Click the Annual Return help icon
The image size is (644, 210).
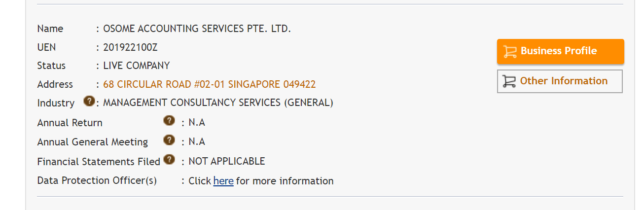tap(169, 120)
